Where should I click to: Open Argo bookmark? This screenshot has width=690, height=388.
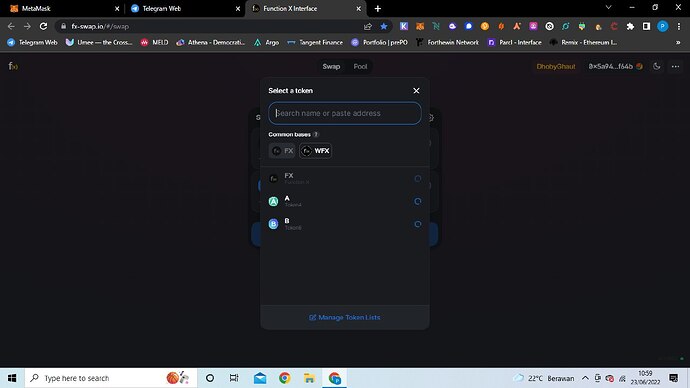[x=267, y=42]
